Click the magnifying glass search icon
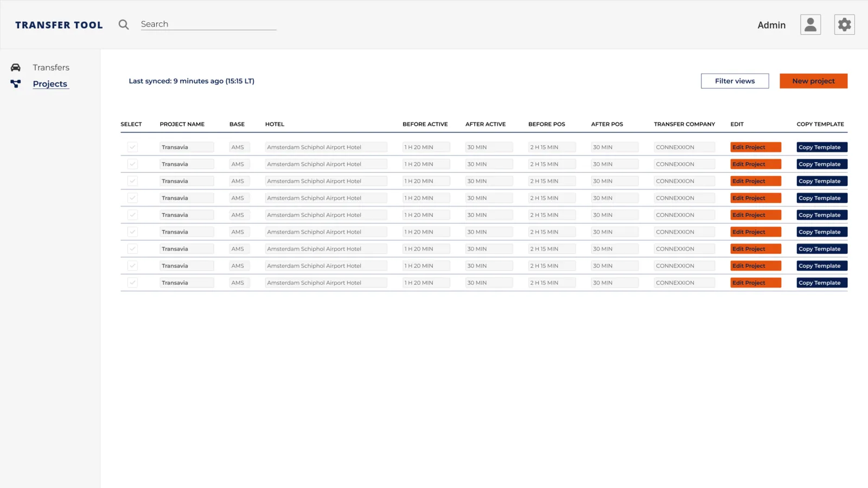This screenshot has height=488, width=868. [124, 24]
